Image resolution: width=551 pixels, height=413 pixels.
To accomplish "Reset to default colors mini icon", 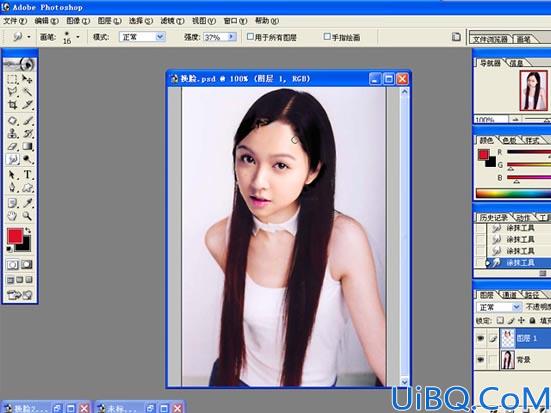I will (x=9, y=249).
